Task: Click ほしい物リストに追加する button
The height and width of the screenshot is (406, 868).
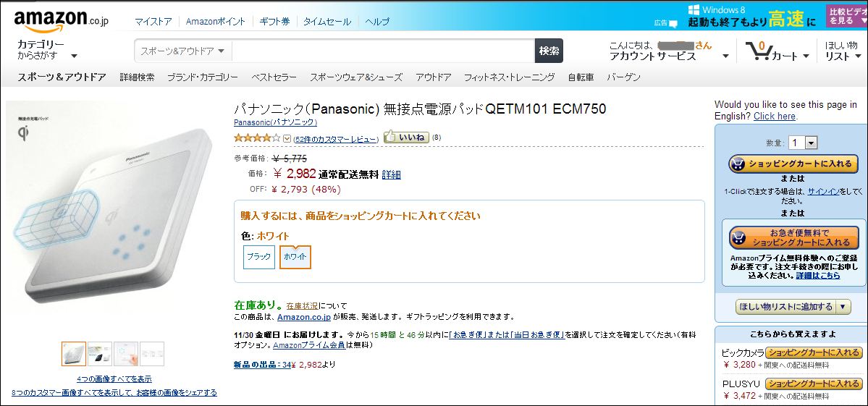Action: [x=785, y=306]
